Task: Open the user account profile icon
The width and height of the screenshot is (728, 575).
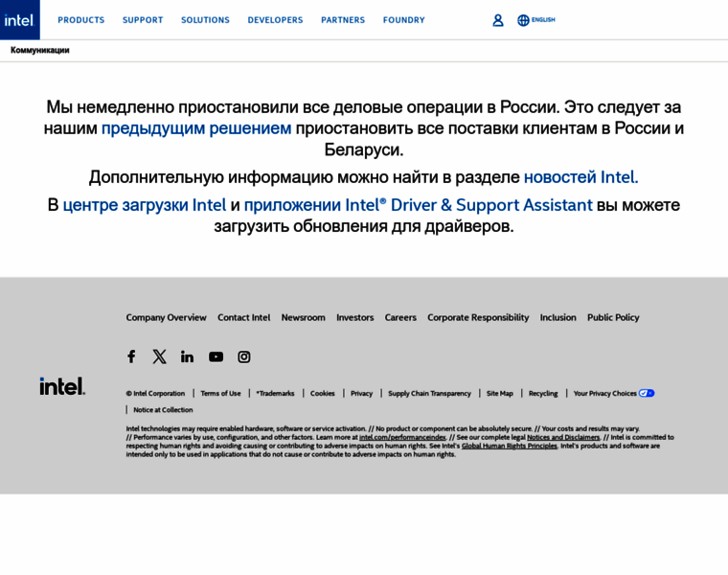Action: pyautogui.click(x=498, y=20)
